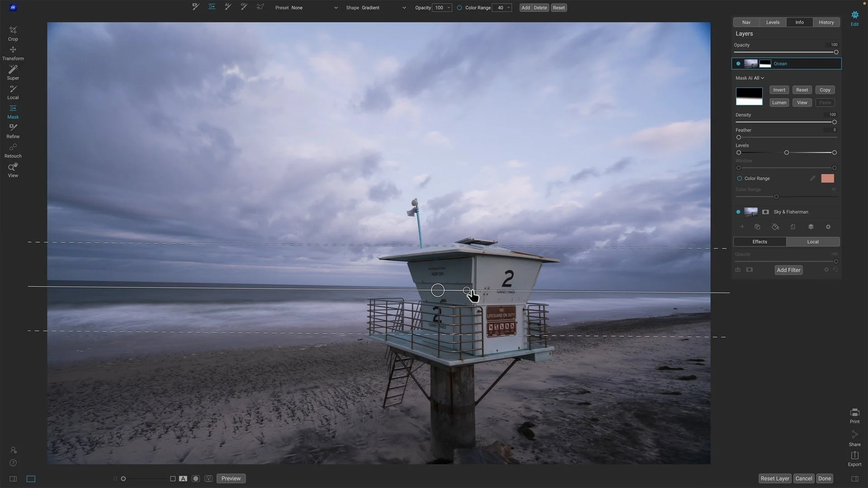Select the Refine tool
This screenshot has width=868, height=488.
tap(13, 131)
